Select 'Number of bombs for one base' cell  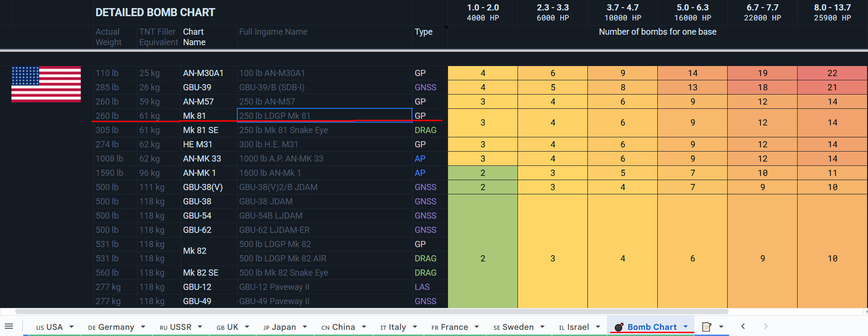[657, 37]
